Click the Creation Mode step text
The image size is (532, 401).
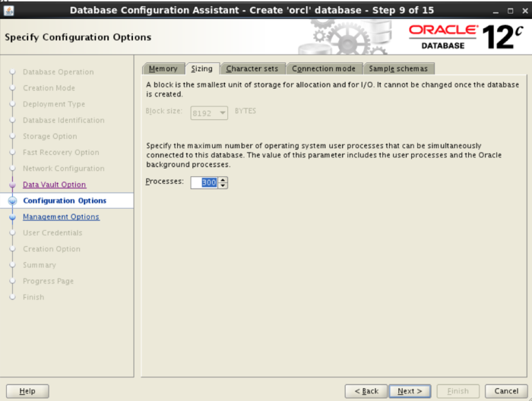point(49,88)
